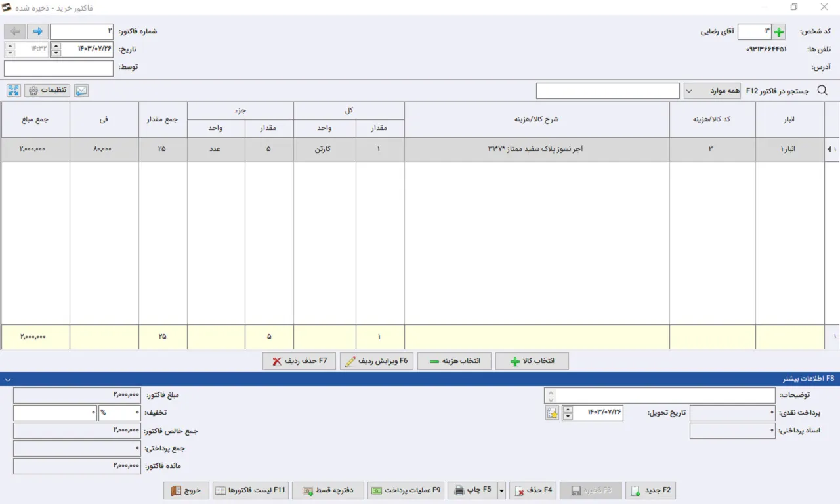Go to next invoice with blue arrow
This screenshot has width=840, height=504.
(x=38, y=31)
